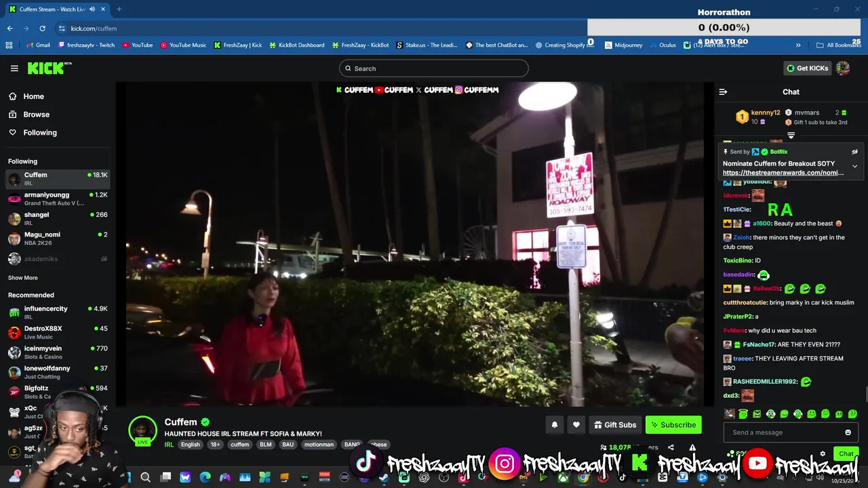Open Windows taskbar search icon

(145, 478)
